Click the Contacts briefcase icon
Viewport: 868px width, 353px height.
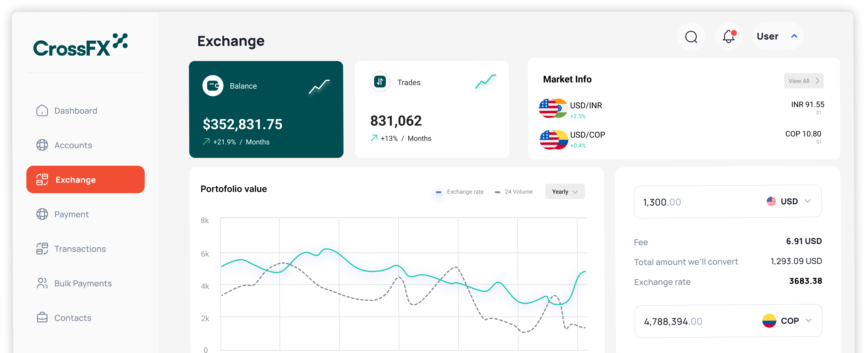[42, 317]
